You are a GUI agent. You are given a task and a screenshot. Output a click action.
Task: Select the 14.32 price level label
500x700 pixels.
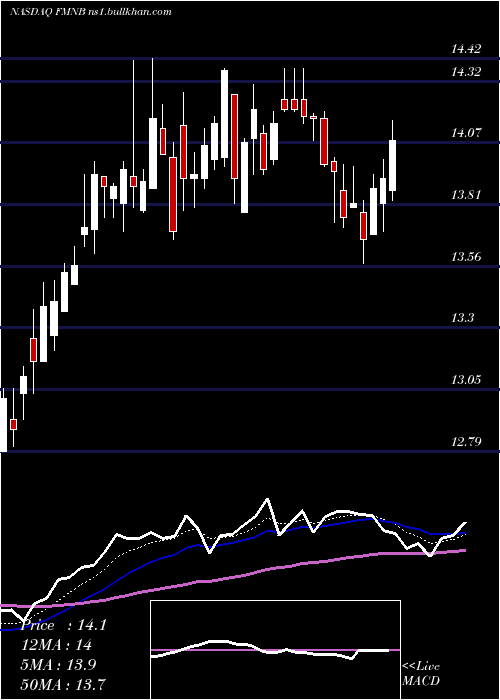coord(466,72)
